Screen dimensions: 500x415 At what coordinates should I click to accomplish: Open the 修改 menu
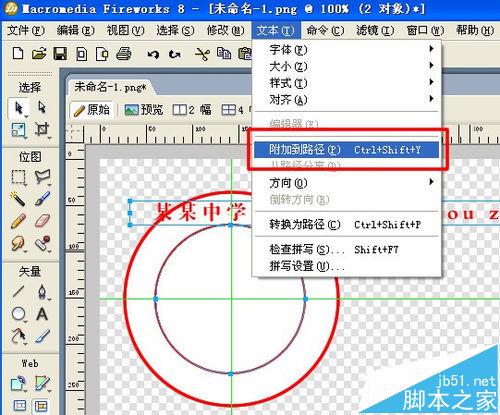pos(226,31)
